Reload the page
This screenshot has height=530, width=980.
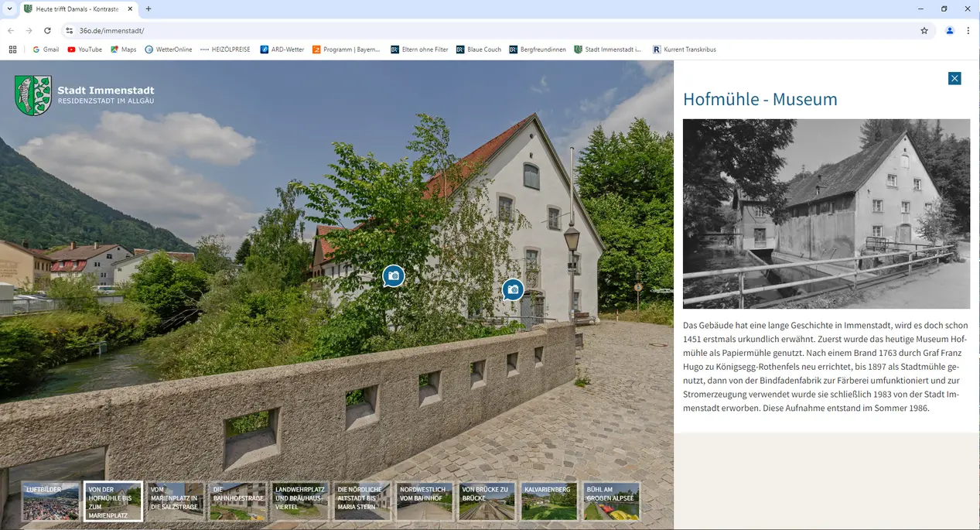[x=47, y=31]
